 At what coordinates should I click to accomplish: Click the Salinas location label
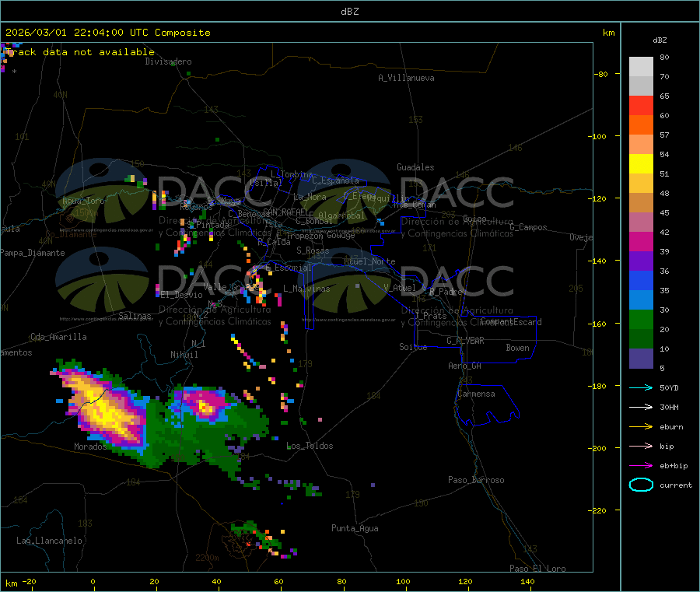135,316
